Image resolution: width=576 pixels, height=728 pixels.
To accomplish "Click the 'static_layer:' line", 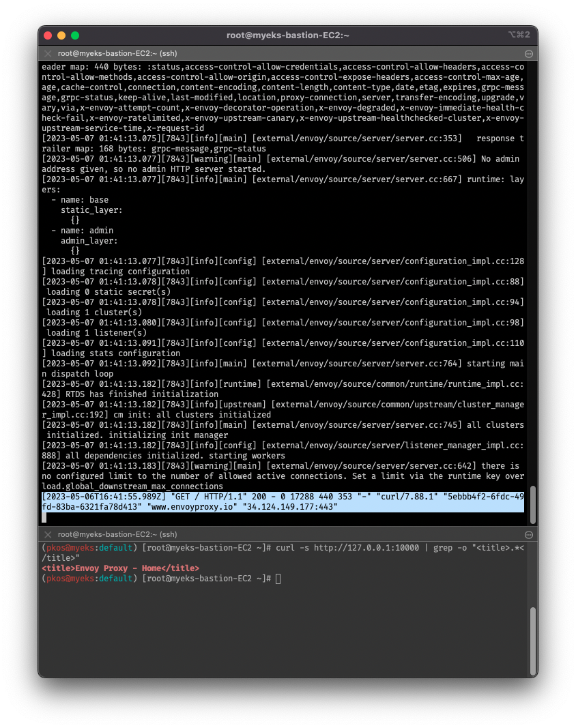I will pyautogui.click(x=91, y=210).
